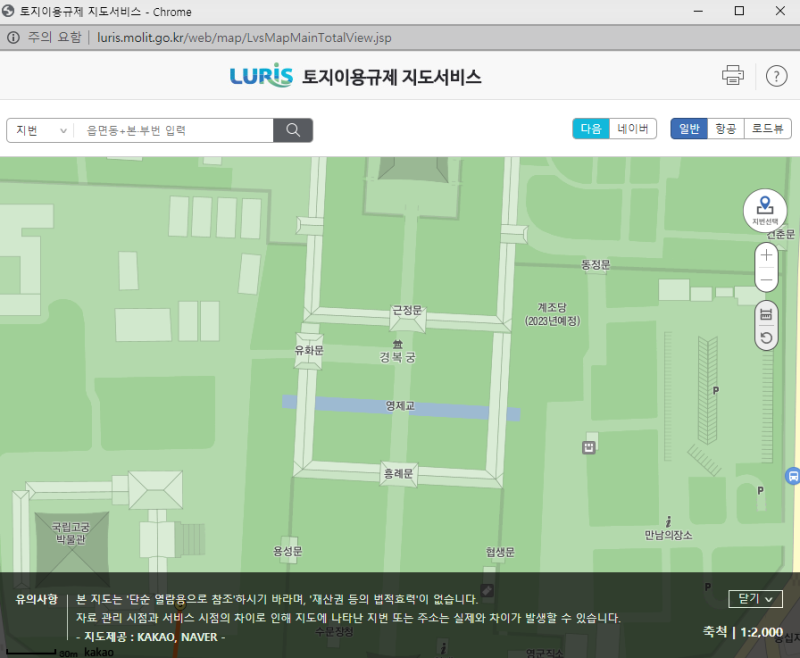
Task: Reset the map with the refresh icon
Action: tap(765, 338)
